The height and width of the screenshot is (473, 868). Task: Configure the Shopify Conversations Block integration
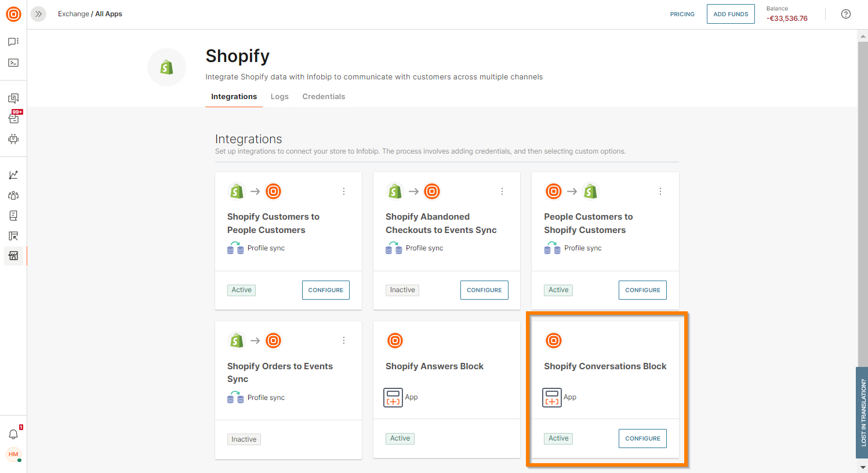pyautogui.click(x=642, y=439)
